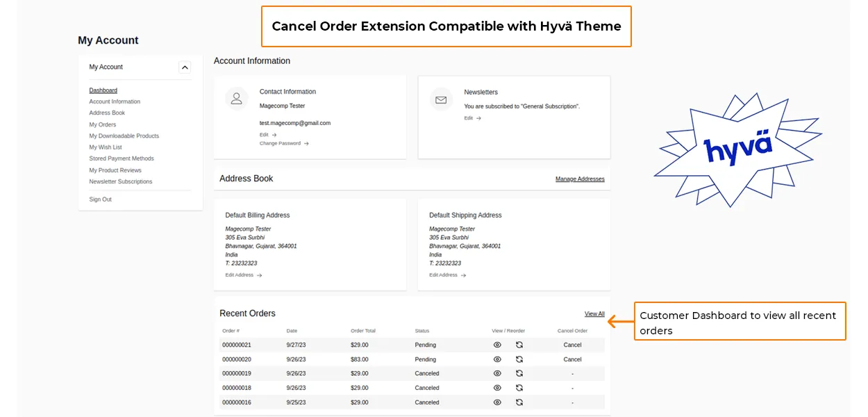This screenshot has width=868, height=417.
Task: Collapse the My Account sidebar menu
Action: pos(184,67)
